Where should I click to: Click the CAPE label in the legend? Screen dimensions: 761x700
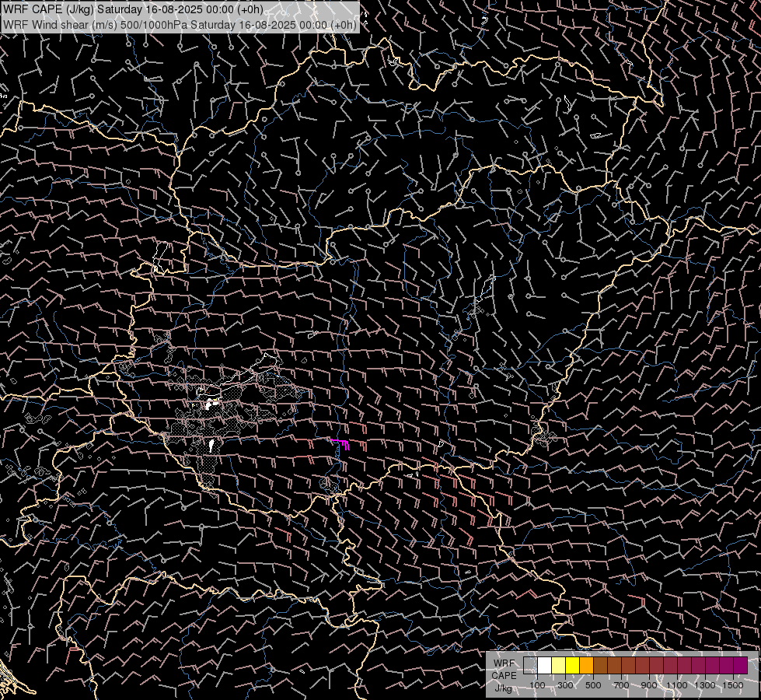point(504,676)
